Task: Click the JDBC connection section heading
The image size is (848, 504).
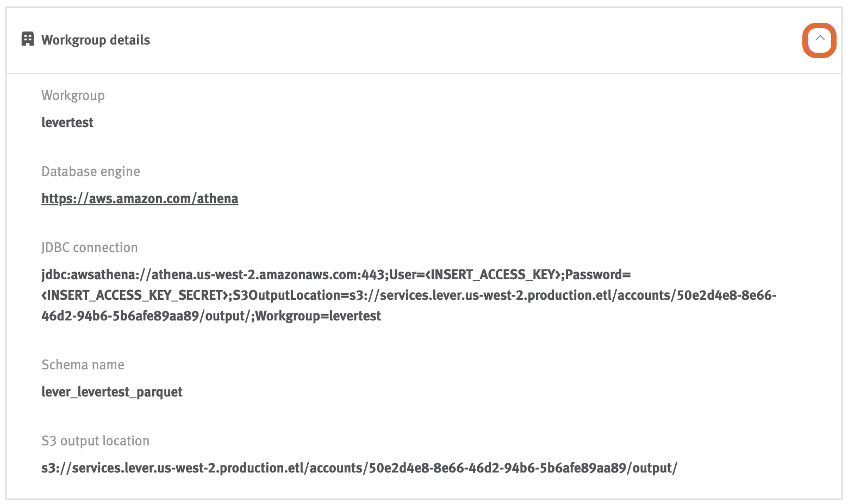Action: click(90, 247)
